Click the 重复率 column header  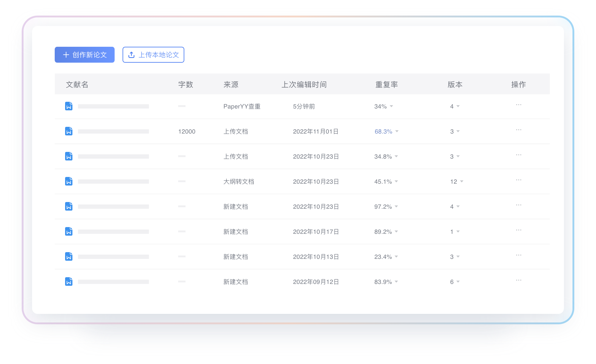[x=386, y=85]
